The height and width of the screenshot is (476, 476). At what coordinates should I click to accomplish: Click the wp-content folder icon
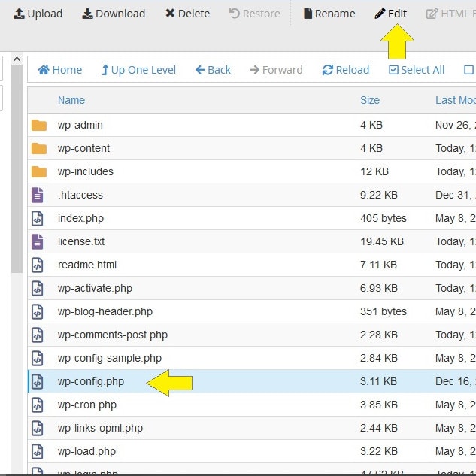[x=39, y=148]
